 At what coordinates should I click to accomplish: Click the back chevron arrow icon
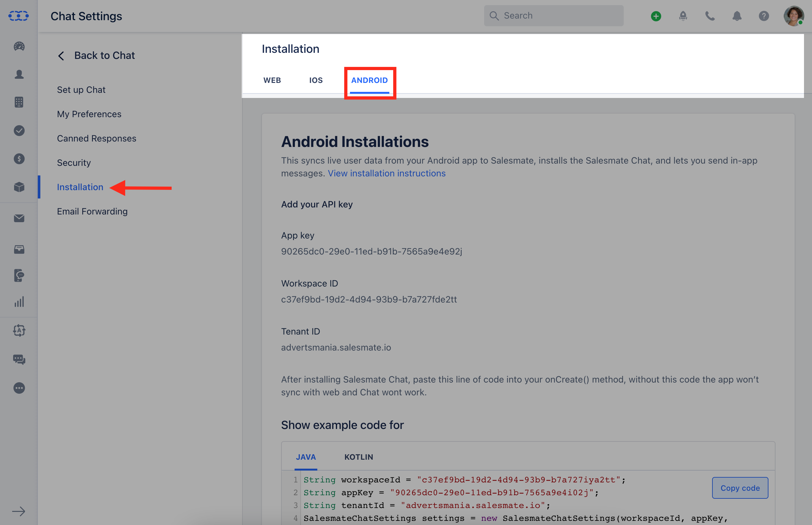[x=61, y=56]
